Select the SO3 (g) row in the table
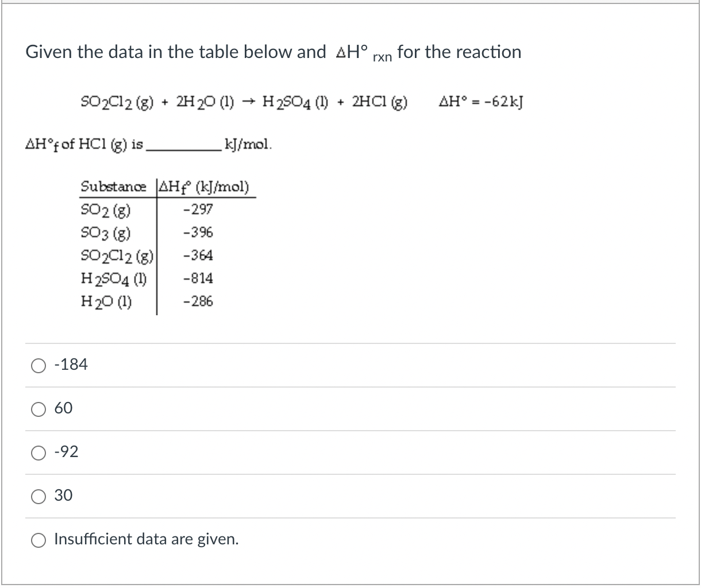 point(106,232)
